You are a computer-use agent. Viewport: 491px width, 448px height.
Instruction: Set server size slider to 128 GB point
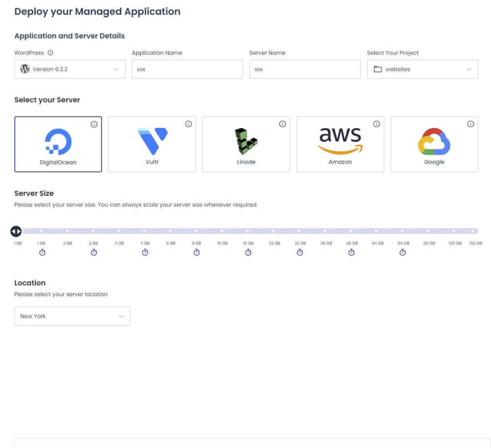pyautogui.click(x=453, y=231)
